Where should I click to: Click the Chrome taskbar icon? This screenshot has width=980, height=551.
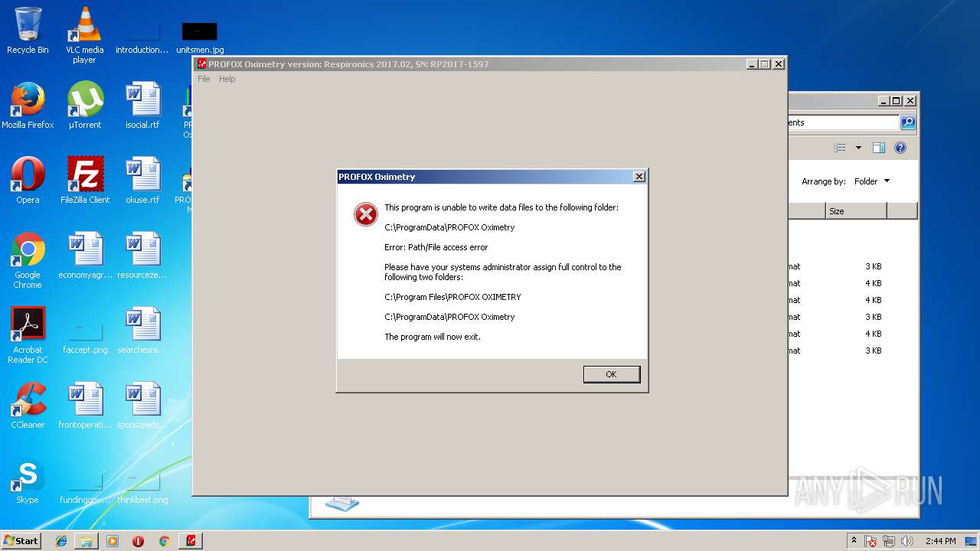[x=164, y=541]
